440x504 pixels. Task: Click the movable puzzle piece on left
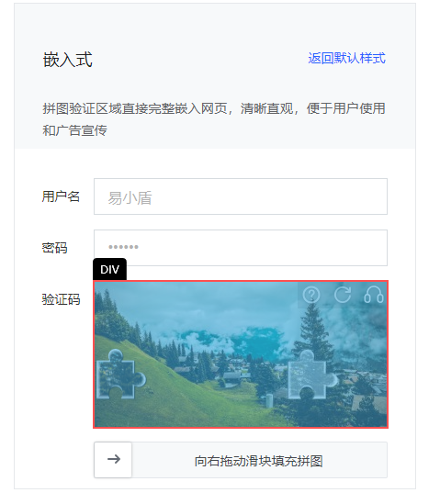pos(121,375)
